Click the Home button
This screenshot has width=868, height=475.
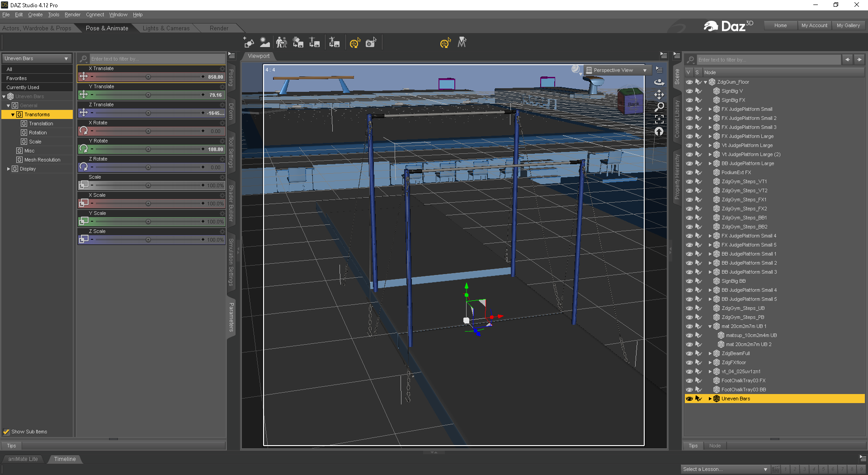click(780, 25)
